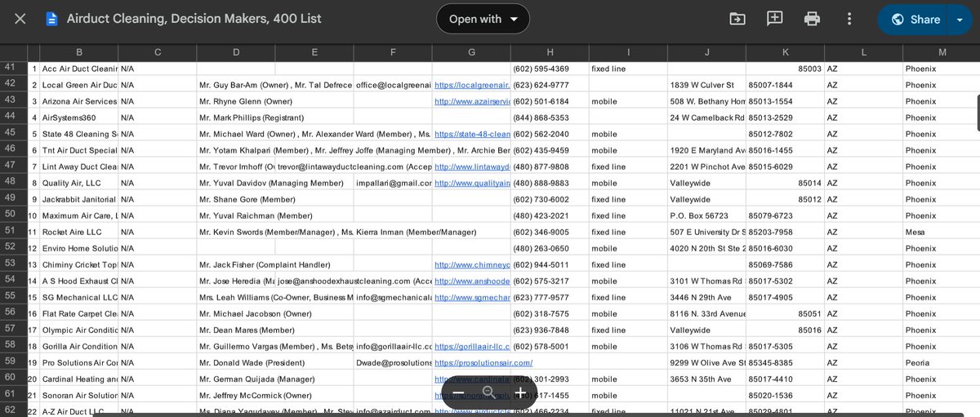980x417 pixels.
Task: Click the add comment icon
Action: (x=774, y=19)
